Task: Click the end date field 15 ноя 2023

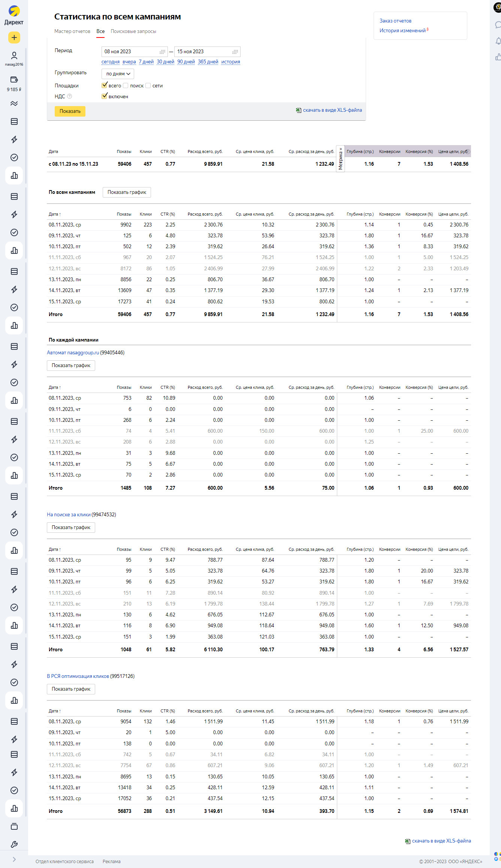Action: pos(207,52)
